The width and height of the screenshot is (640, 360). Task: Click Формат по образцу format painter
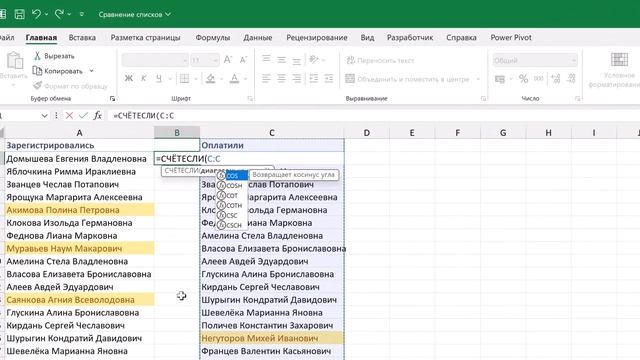[71, 86]
